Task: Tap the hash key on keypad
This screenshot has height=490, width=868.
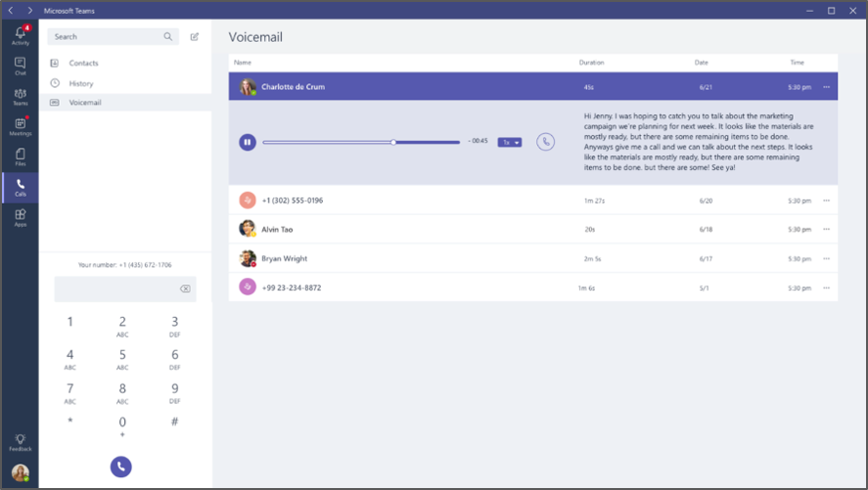Action: click(174, 422)
